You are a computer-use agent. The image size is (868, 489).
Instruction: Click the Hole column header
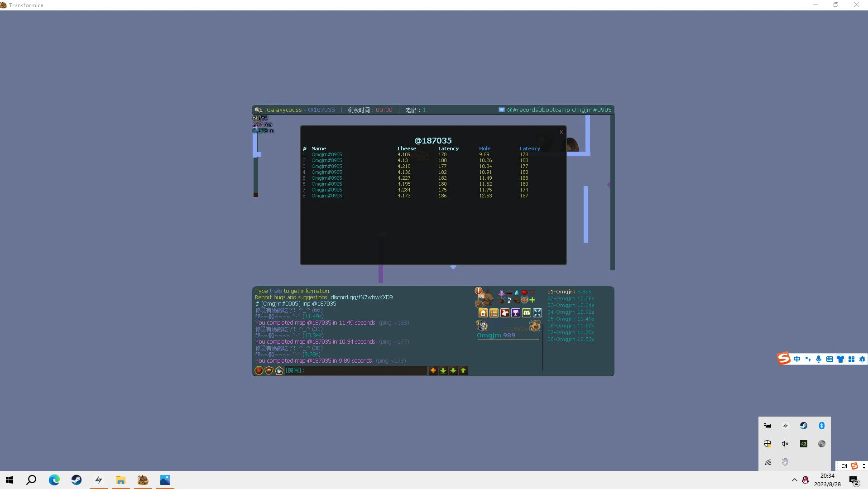coord(484,149)
